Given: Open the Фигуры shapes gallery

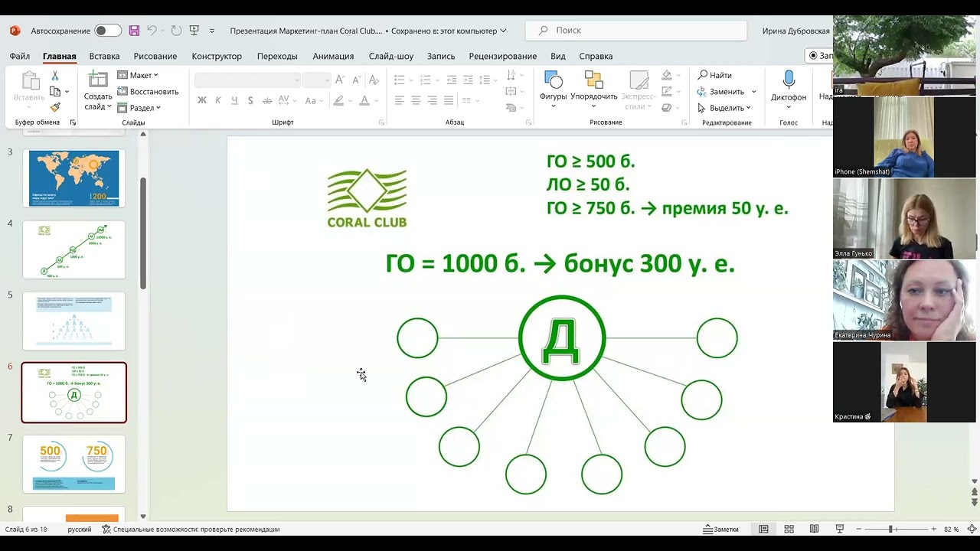Looking at the screenshot, I should click(x=553, y=89).
